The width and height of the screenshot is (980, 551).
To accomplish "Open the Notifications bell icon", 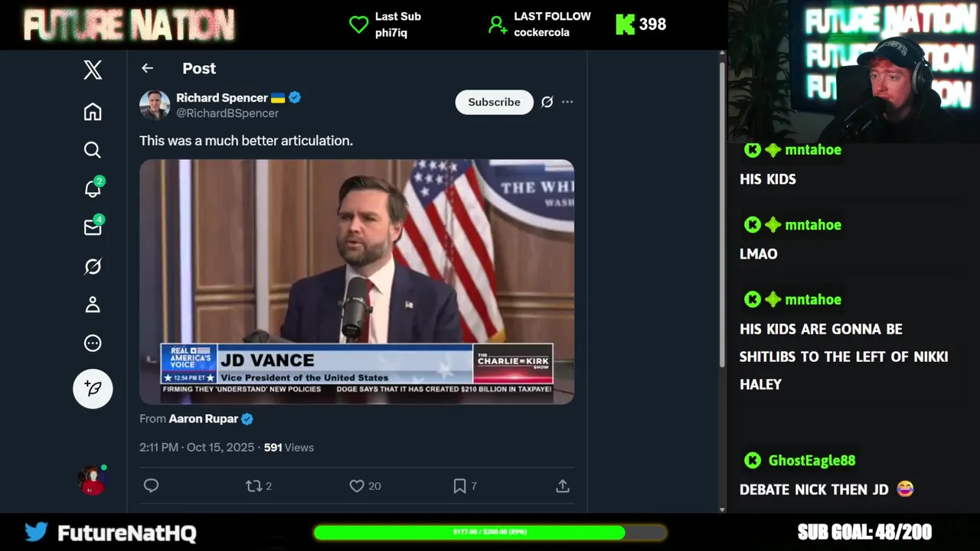I will coord(93,188).
